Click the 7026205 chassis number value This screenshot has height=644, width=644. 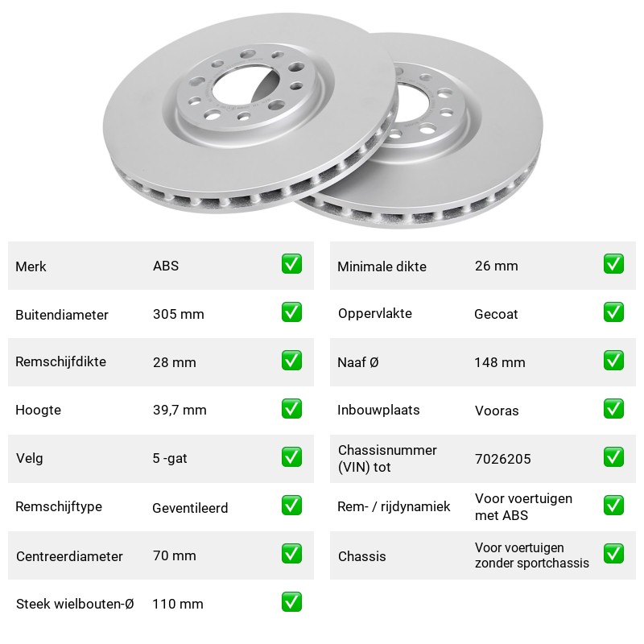coord(502,459)
